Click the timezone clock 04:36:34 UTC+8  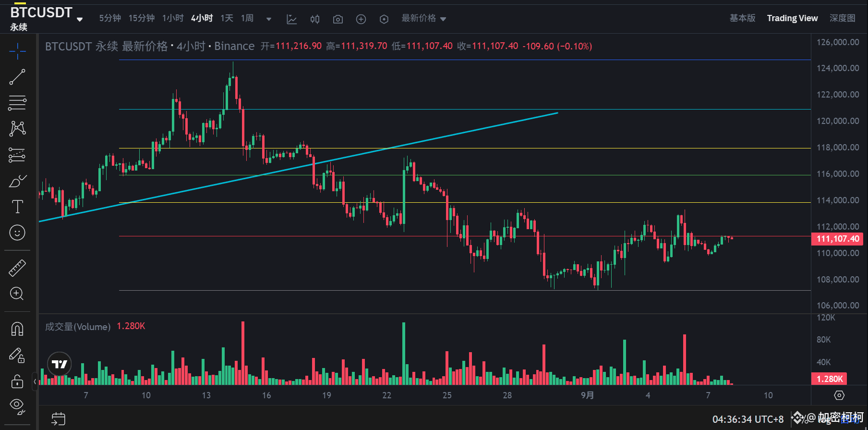pos(747,419)
